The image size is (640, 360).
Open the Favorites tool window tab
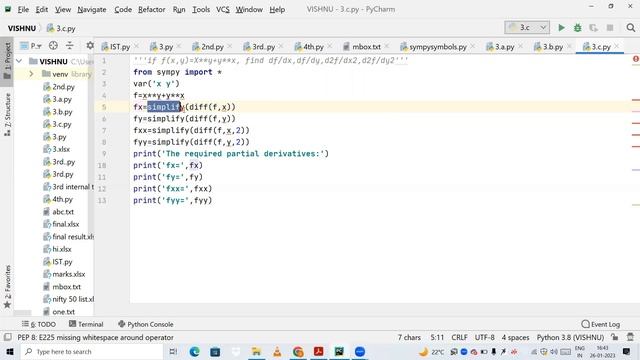click(7, 287)
